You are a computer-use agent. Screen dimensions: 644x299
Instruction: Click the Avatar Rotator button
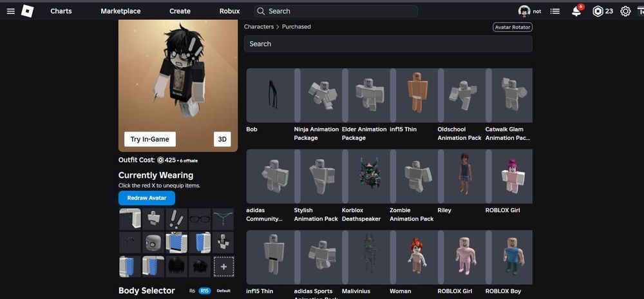[x=512, y=27]
